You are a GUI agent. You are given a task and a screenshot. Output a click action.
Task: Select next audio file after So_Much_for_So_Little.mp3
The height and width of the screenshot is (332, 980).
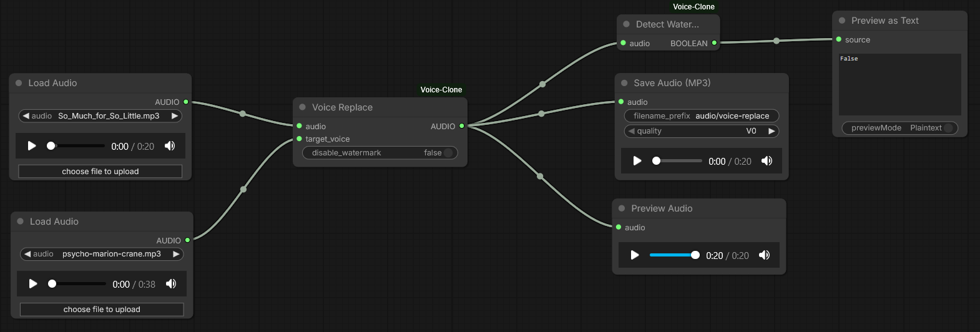(175, 116)
